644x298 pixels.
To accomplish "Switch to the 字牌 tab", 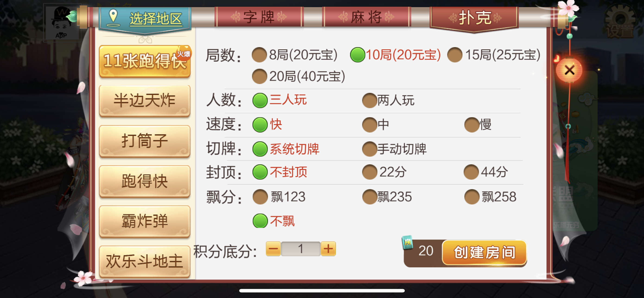I will coord(259,17).
